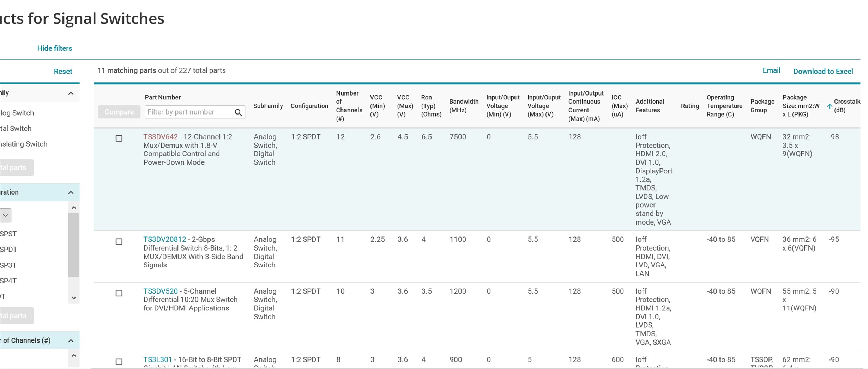Screen dimensions: 868x369
Task: Select the SP3T configuration option
Action: click(8, 265)
